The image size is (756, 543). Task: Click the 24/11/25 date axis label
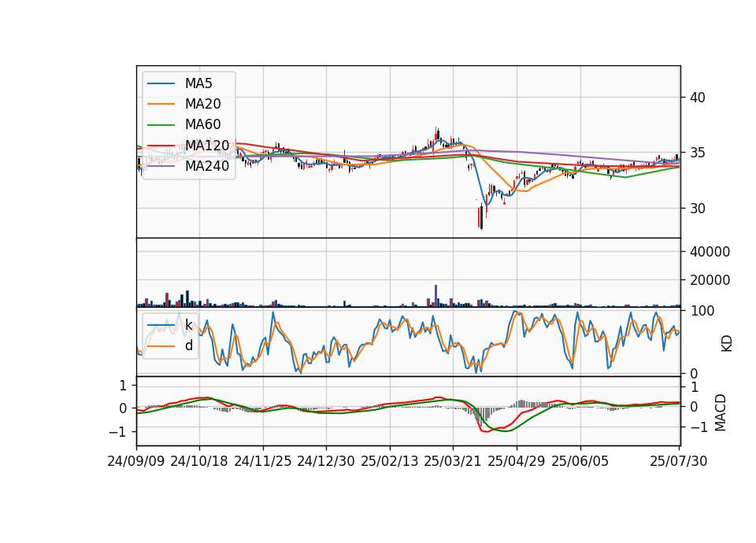(263, 461)
